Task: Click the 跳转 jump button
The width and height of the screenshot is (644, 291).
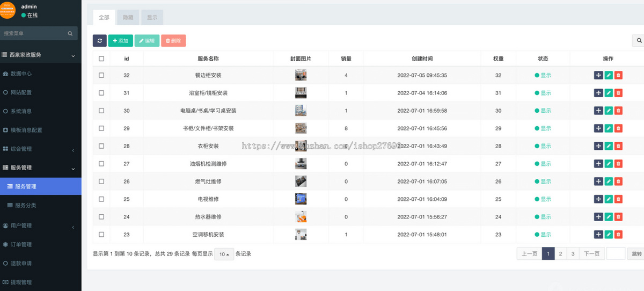Action: 636,254
